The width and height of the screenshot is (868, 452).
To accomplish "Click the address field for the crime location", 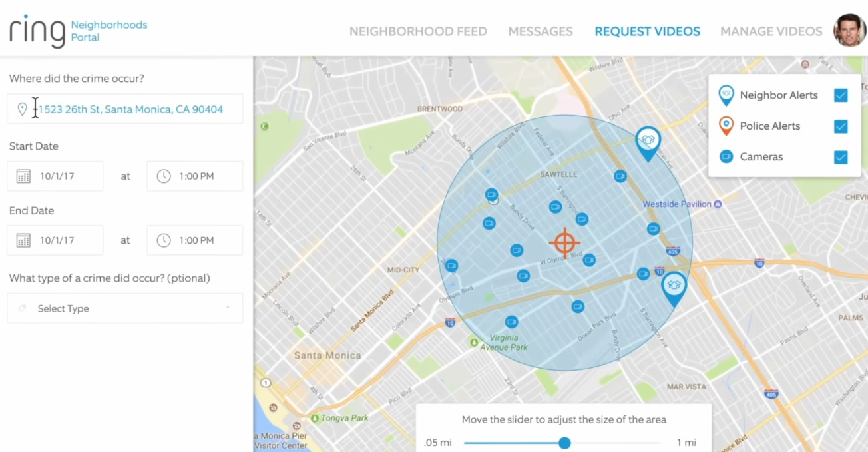I will click(125, 109).
